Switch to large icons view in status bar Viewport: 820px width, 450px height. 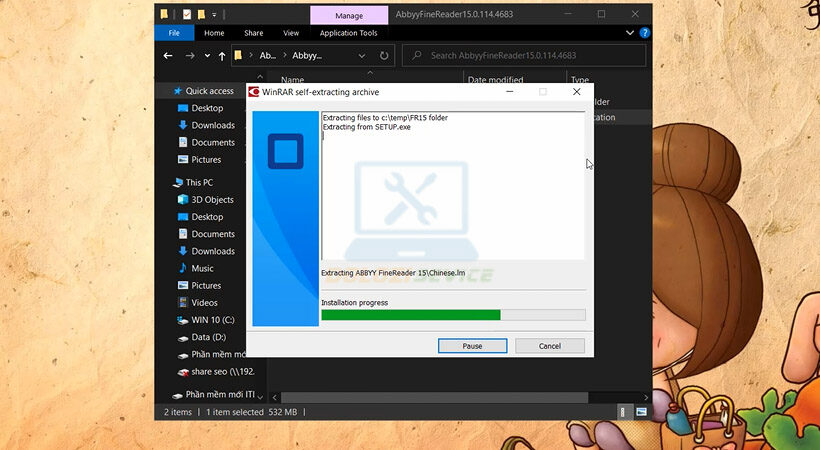click(x=641, y=412)
